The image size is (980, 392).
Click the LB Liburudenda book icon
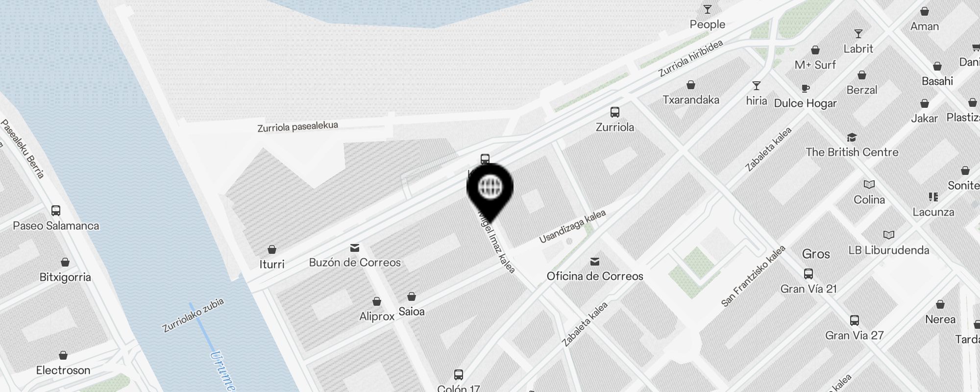(x=888, y=235)
